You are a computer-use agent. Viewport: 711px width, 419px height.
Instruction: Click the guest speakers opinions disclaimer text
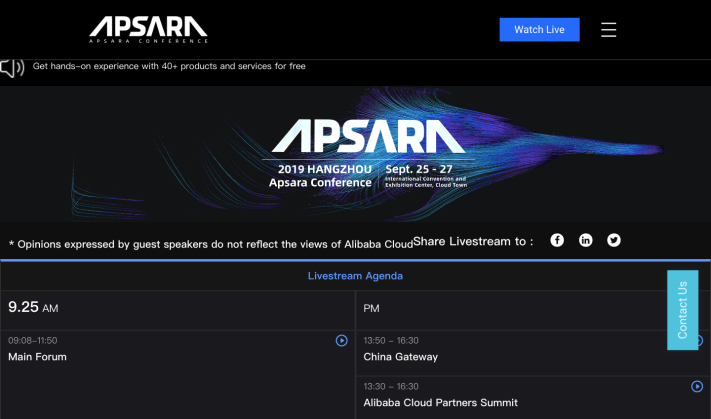pyautogui.click(x=211, y=244)
